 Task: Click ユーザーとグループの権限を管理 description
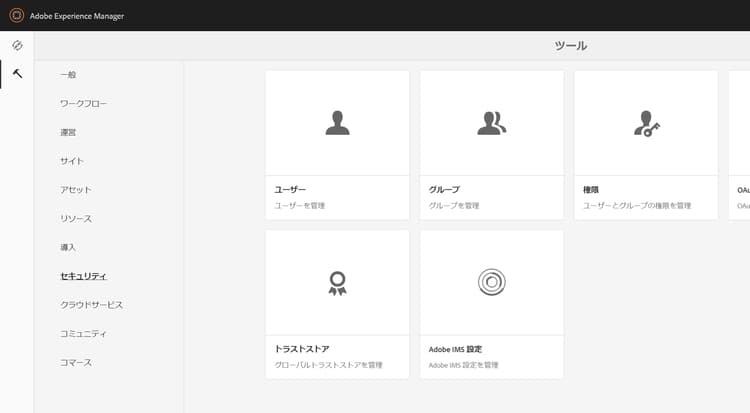(x=637, y=205)
